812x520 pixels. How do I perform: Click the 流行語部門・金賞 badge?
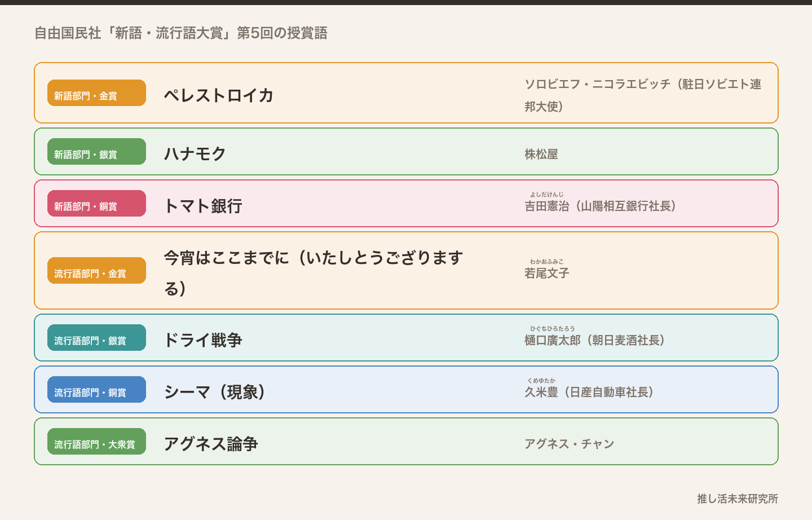pos(96,271)
